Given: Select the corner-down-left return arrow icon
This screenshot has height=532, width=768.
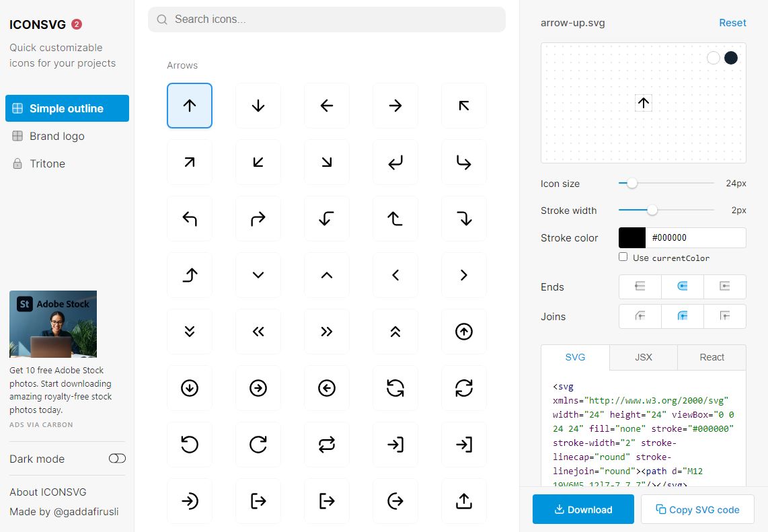Looking at the screenshot, I should (395, 162).
